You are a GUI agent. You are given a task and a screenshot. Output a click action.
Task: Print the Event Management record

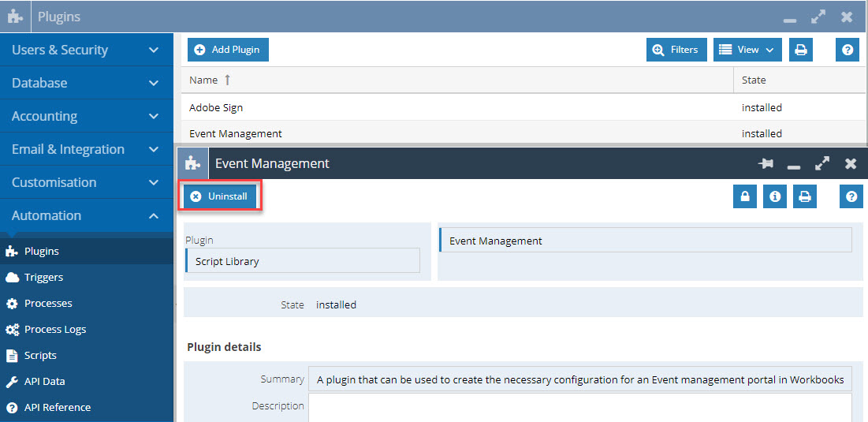[805, 196]
